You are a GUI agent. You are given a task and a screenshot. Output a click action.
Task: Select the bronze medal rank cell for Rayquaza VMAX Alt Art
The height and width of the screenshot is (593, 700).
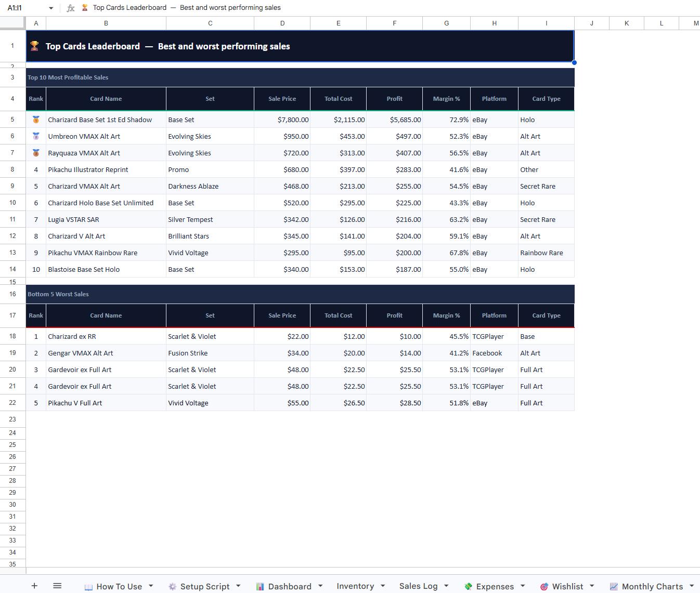click(x=36, y=153)
